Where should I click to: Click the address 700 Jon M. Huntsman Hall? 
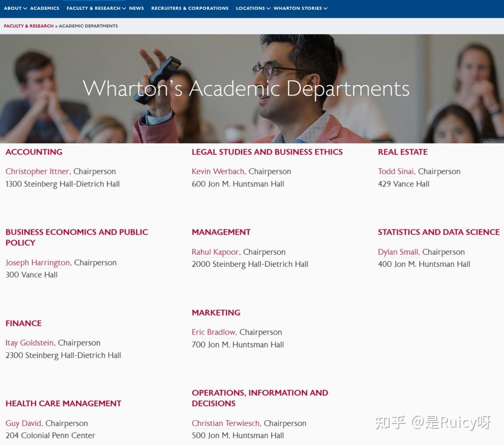pos(238,345)
